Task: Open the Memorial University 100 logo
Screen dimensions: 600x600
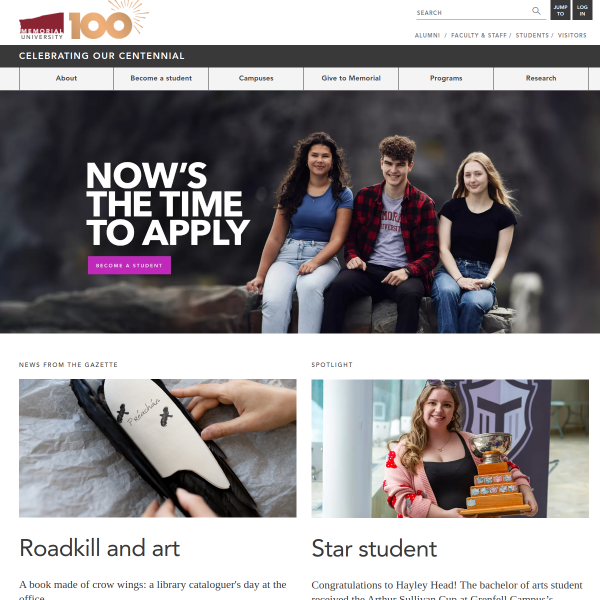Action: pyautogui.click(x=84, y=20)
